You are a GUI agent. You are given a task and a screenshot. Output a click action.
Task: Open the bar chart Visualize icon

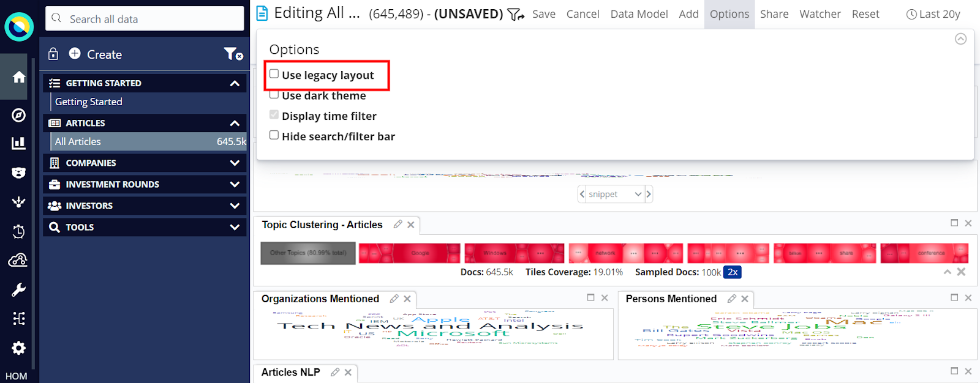(19, 143)
